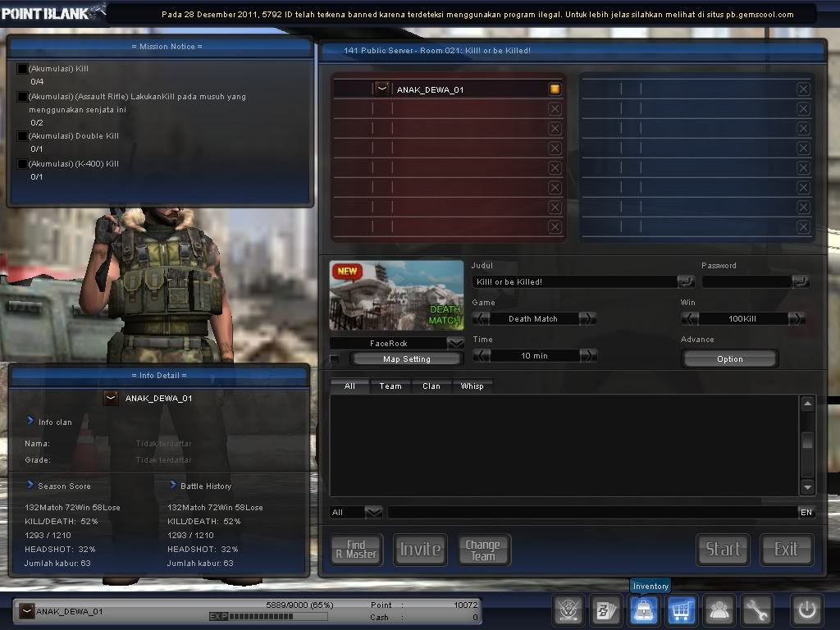Click the chat message input field

point(592,512)
